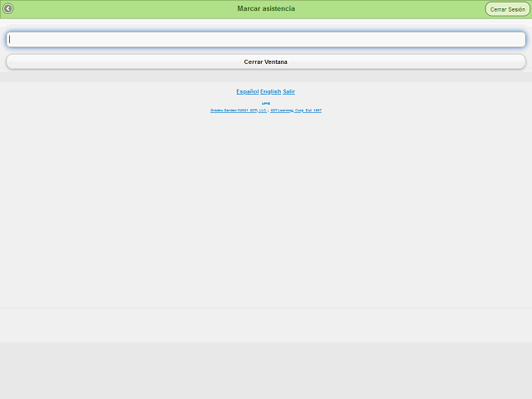Click the Cerrar Ventana button
This screenshot has height=399, width=532.
pyautogui.click(x=266, y=62)
